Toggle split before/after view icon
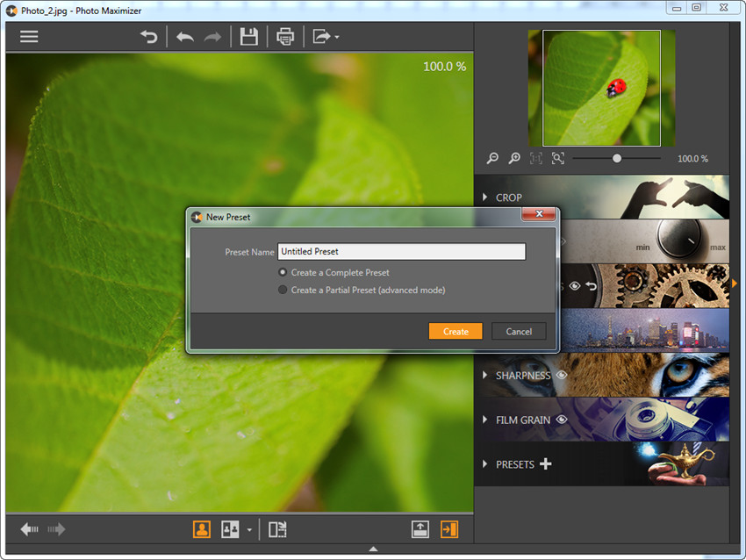 click(x=277, y=529)
